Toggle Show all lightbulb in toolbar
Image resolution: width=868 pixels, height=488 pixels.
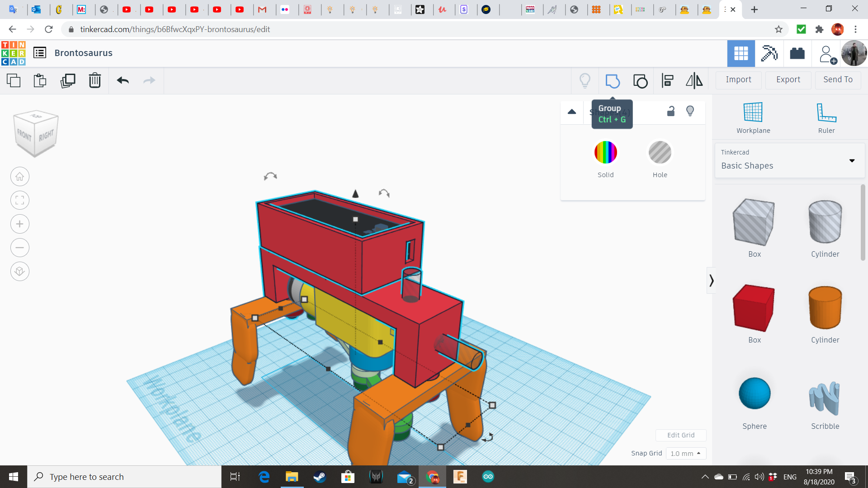coord(585,81)
